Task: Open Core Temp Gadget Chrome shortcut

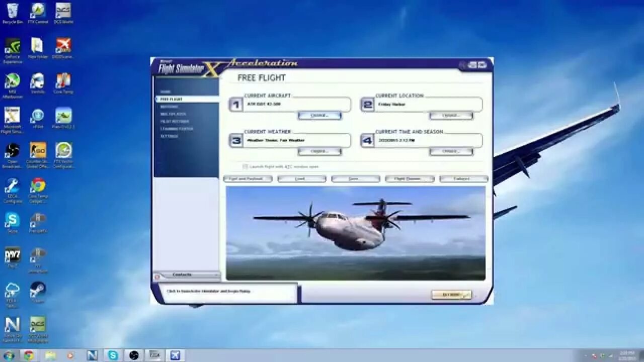Action: point(38,191)
